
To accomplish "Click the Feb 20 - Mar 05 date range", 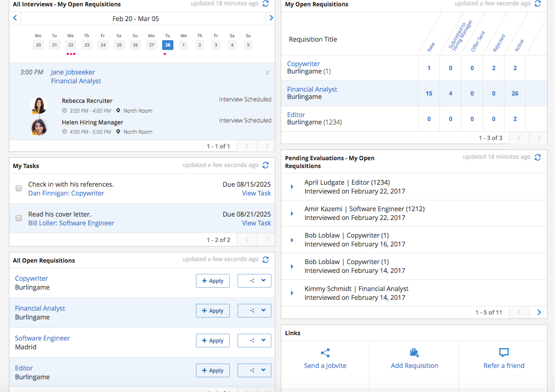I will [136, 19].
